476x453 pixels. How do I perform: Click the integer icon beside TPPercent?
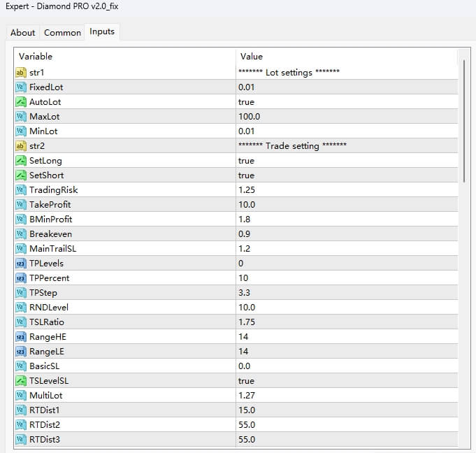[x=21, y=278]
